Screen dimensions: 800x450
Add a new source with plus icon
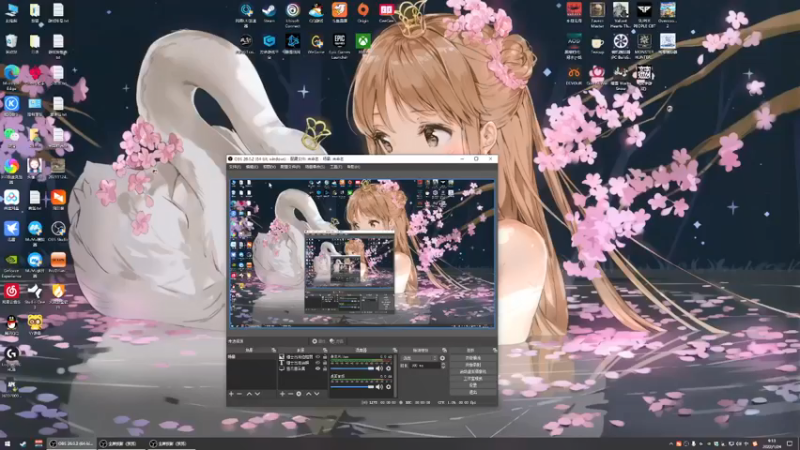click(x=282, y=394)
